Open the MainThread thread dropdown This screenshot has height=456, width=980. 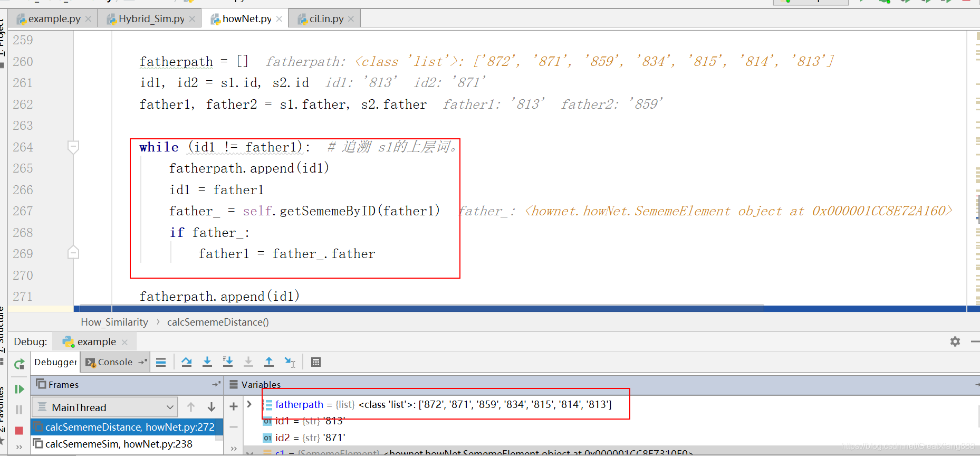coord(104,407)
